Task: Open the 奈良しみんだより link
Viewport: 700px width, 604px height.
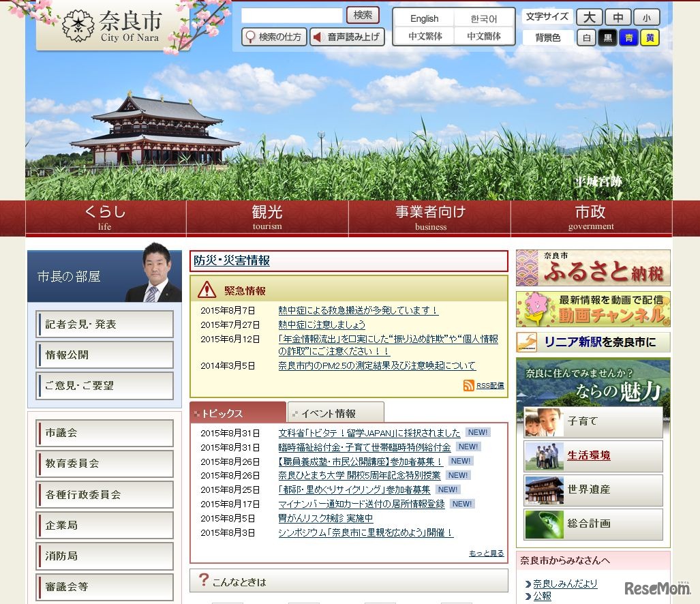Action: (565, 584)
